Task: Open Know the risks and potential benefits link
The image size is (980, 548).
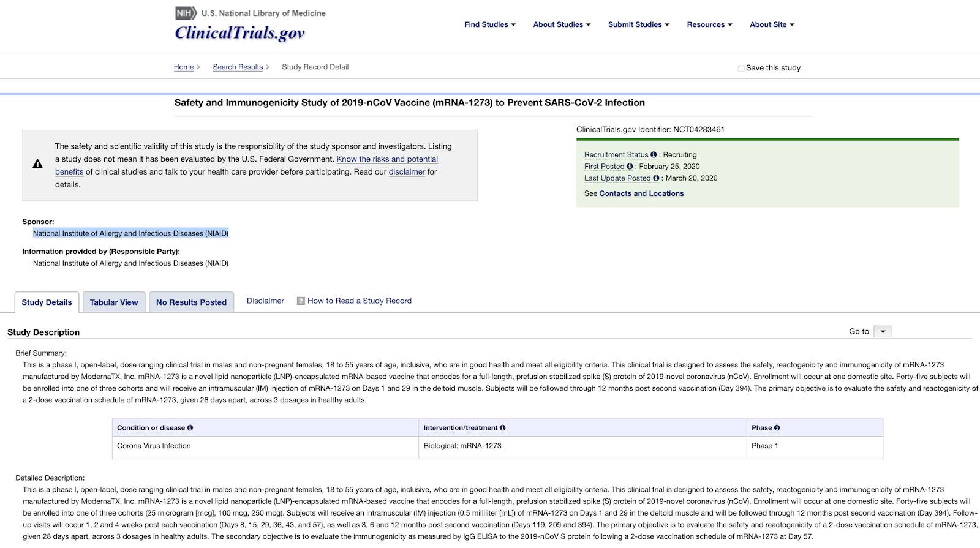Action: point(387,159)
